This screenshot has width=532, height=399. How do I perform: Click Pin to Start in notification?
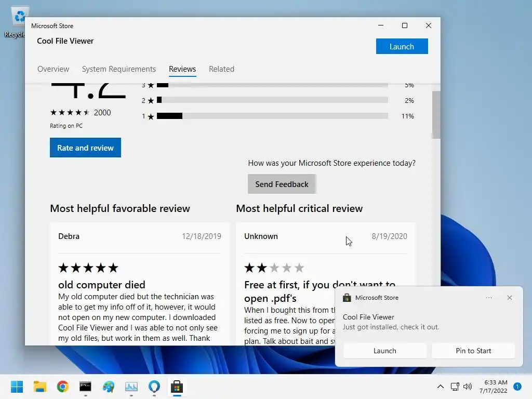click(473, 351)
